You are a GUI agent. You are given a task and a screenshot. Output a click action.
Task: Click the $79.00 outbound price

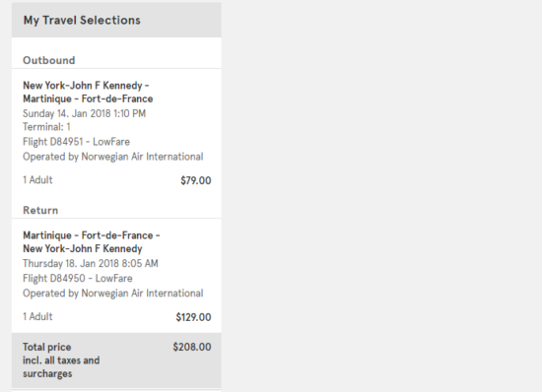coord(196,180)
